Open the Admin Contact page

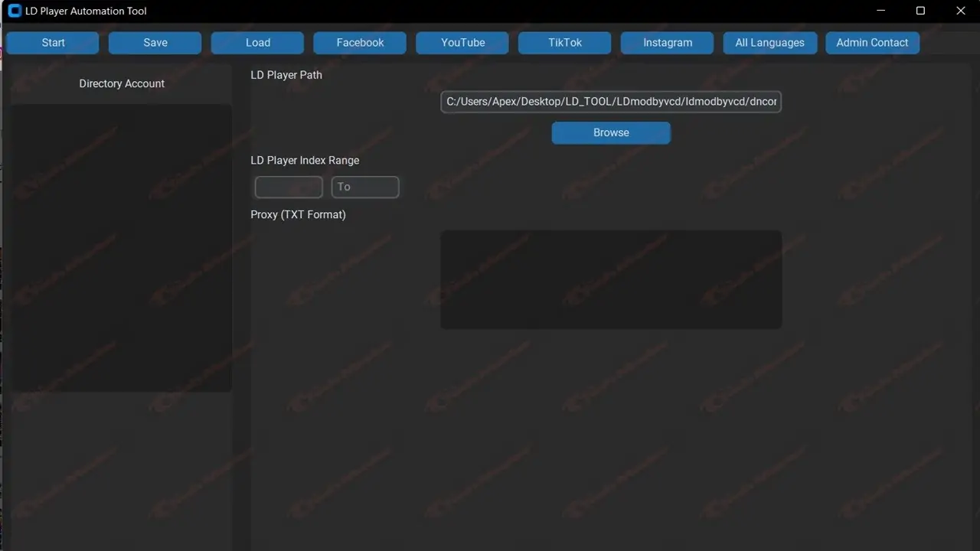point(872,43)
